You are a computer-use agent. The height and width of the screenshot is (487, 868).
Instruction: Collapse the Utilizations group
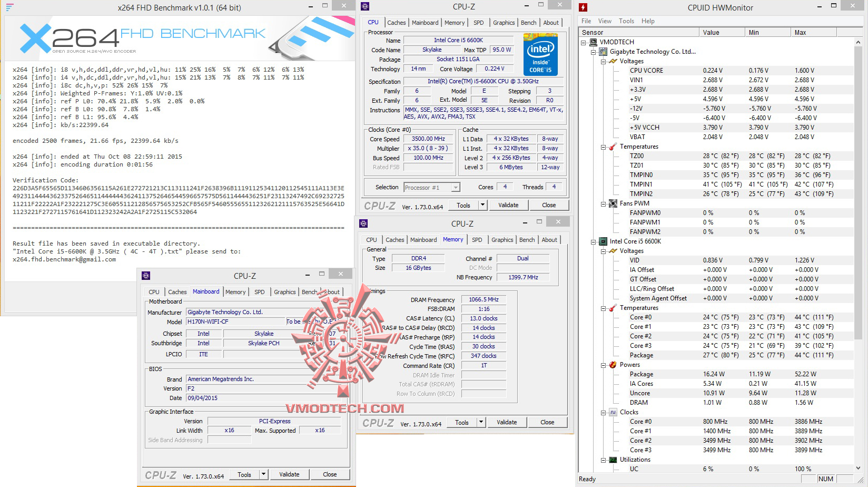coord(604,460)
